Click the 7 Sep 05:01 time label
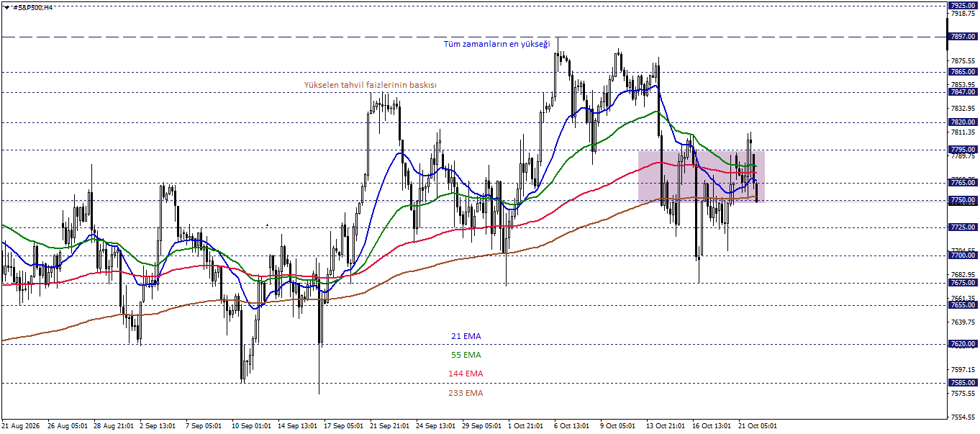Screen dimensions: 980x434 click(x=204, y=426)
